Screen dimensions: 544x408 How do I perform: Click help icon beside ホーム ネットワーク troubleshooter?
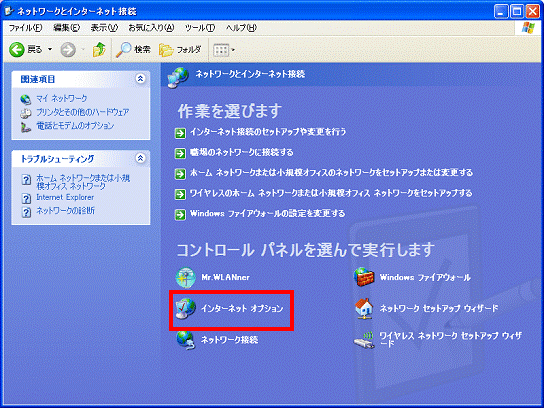(26, 180)
